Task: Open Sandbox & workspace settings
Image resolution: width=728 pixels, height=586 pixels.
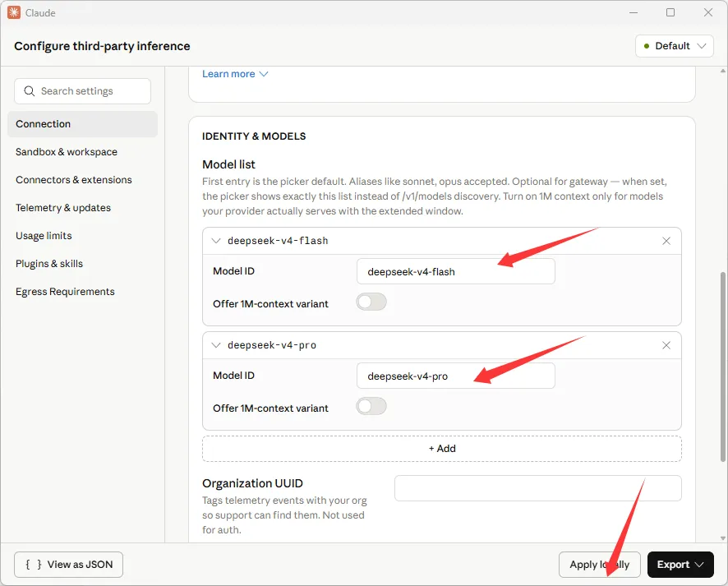Action: (67, 152)
